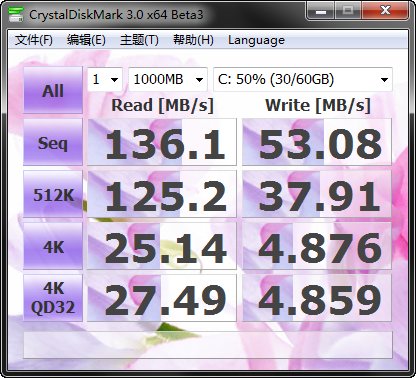Viewport: 416px width, 378px height.
Task: Open the 文件(F) menu
Action: (34, 40)
